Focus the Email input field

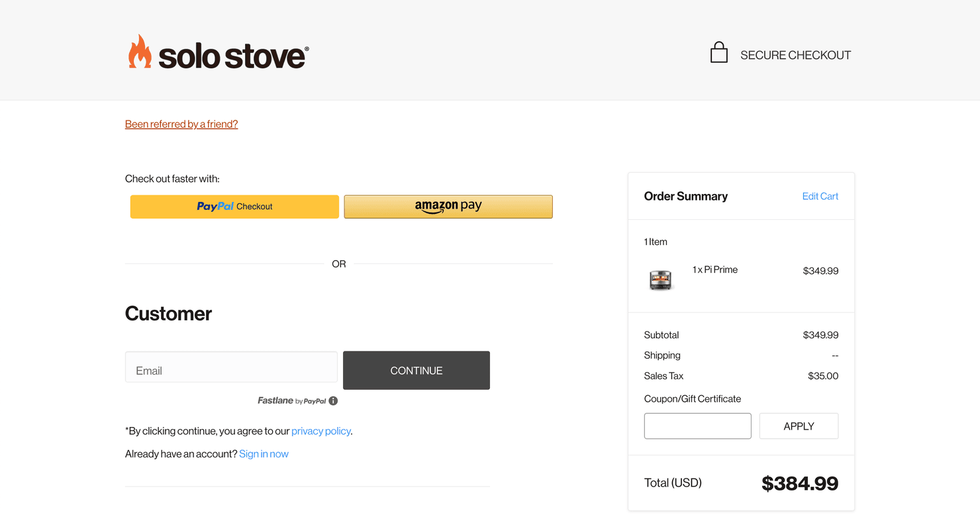(x=231, y=367)
